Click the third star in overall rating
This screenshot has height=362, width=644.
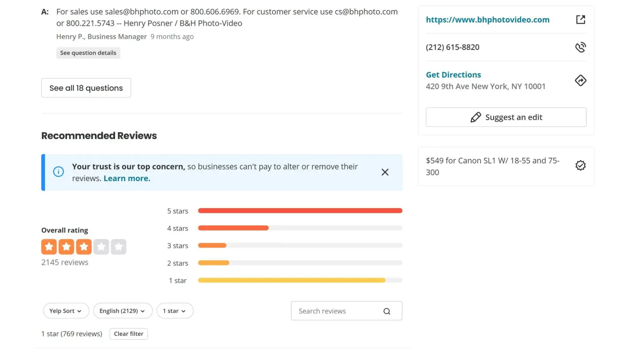click(84, 247)
